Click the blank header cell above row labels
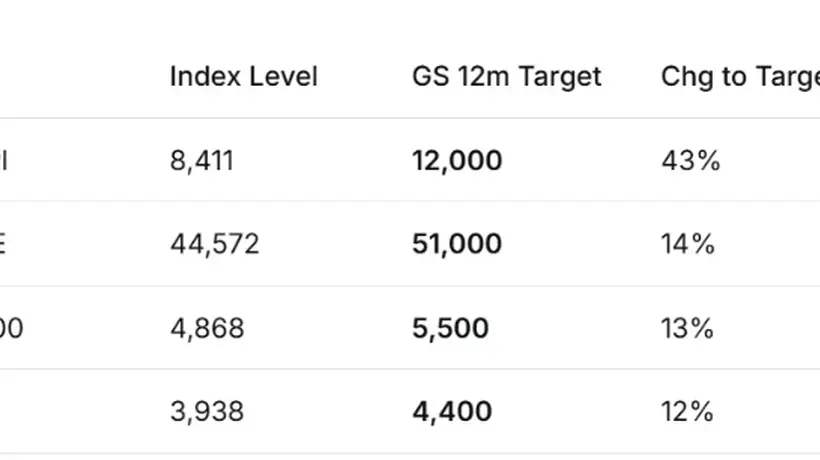820x460 pixels. click(x=78, y=77)
